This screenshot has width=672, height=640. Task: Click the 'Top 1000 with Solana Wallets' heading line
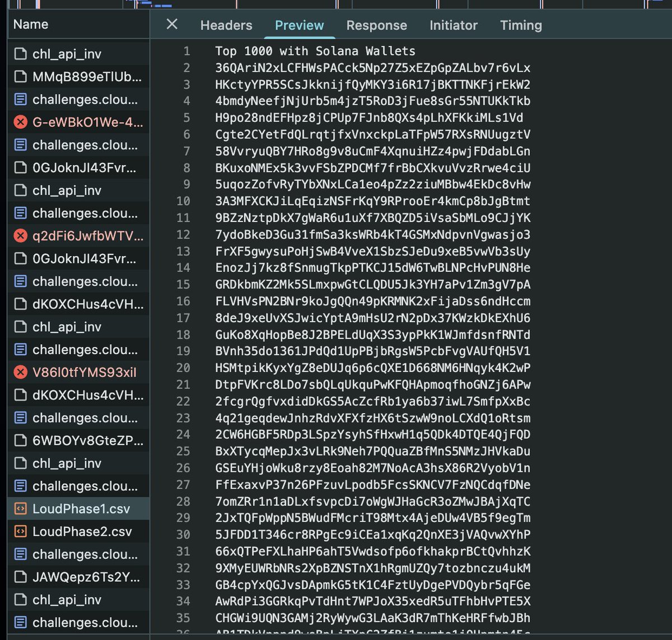pos(315,51)
